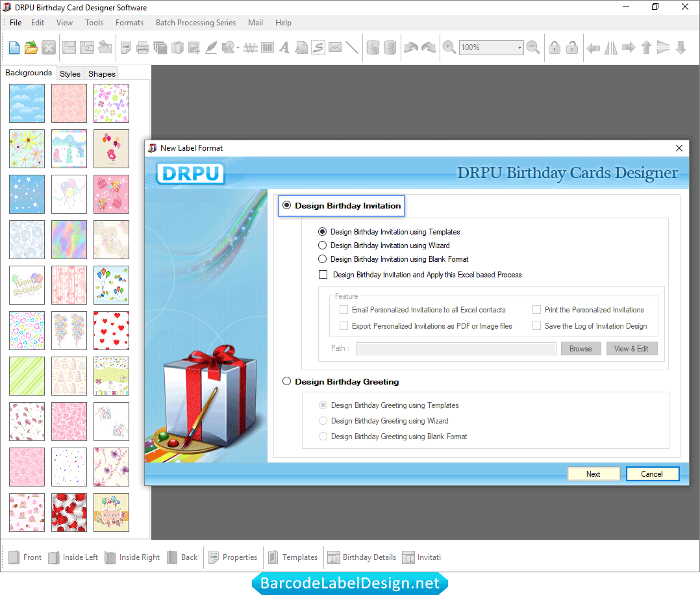Click the Templates button in bottom bar
Viewport: 700px width, 595px height.
(293, 557)
